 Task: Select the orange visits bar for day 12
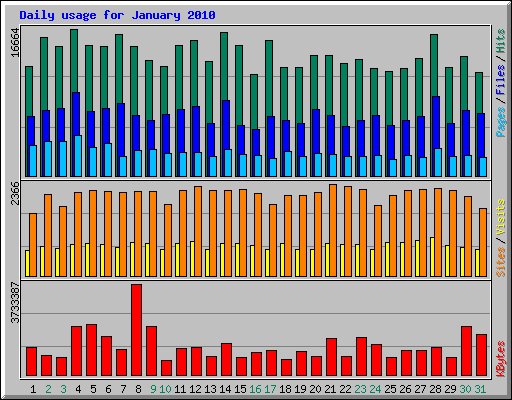pos(198,231)
